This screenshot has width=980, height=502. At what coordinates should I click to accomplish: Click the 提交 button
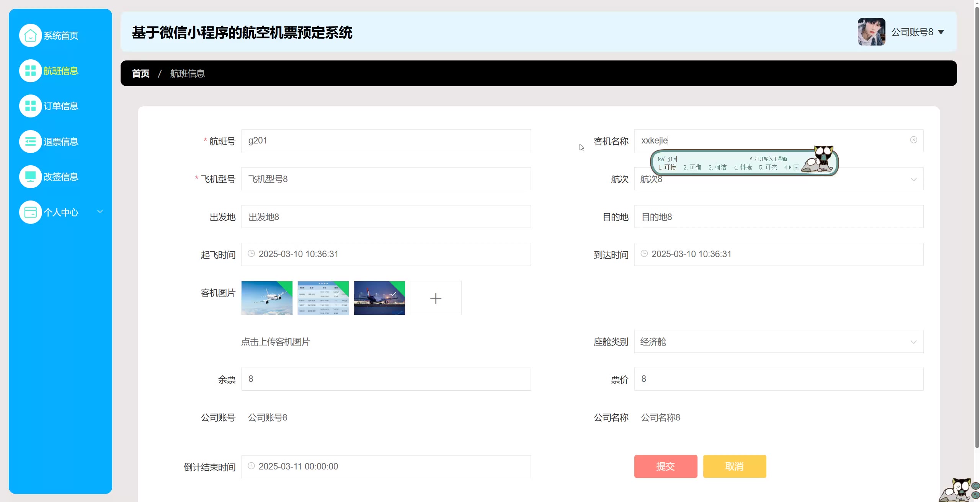[x=665, y=466]
